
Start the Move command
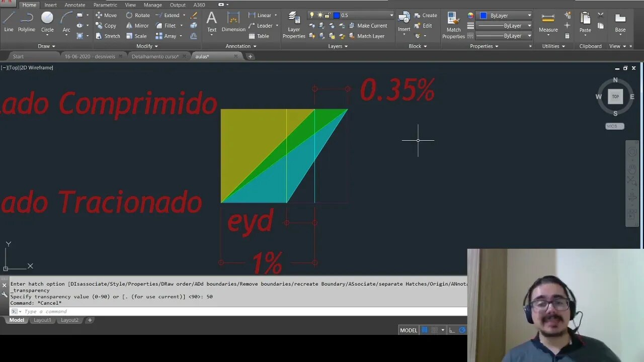106,15
